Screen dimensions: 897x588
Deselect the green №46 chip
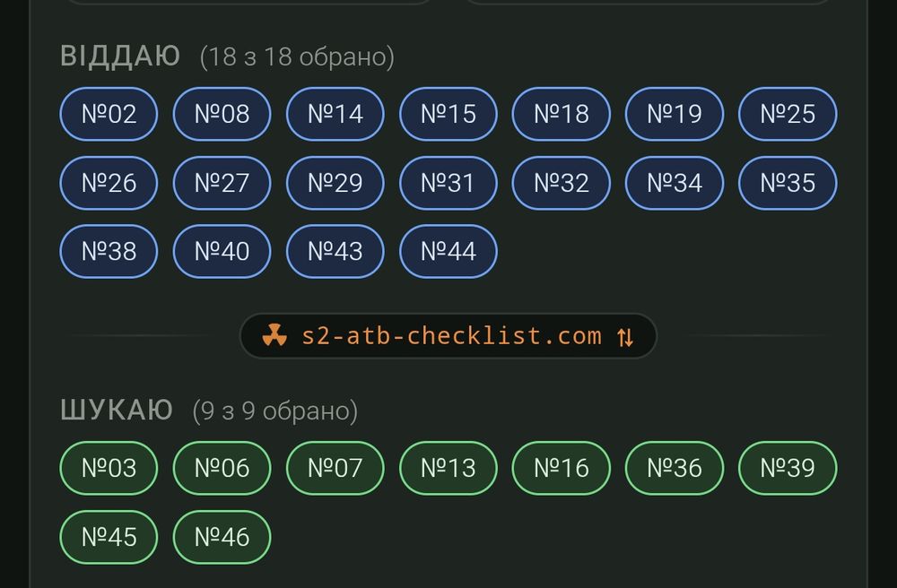[222, 537]
